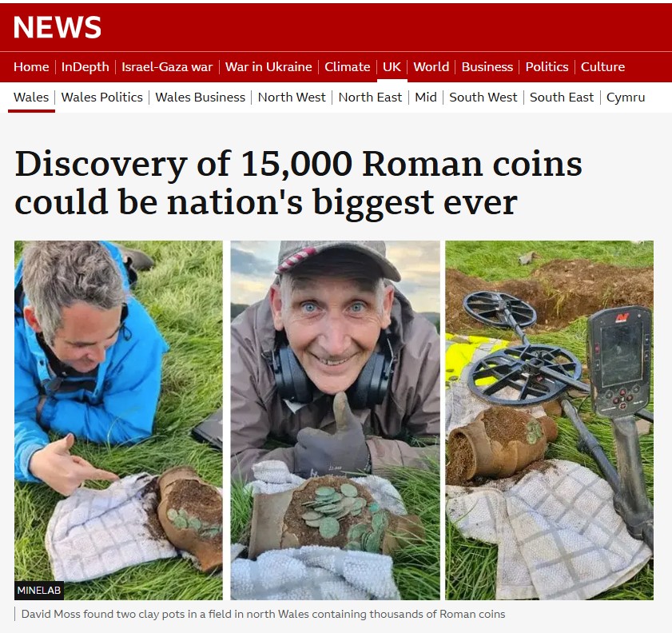Open the Climate section
Screen dimensions: 672x633
[347, 67]
